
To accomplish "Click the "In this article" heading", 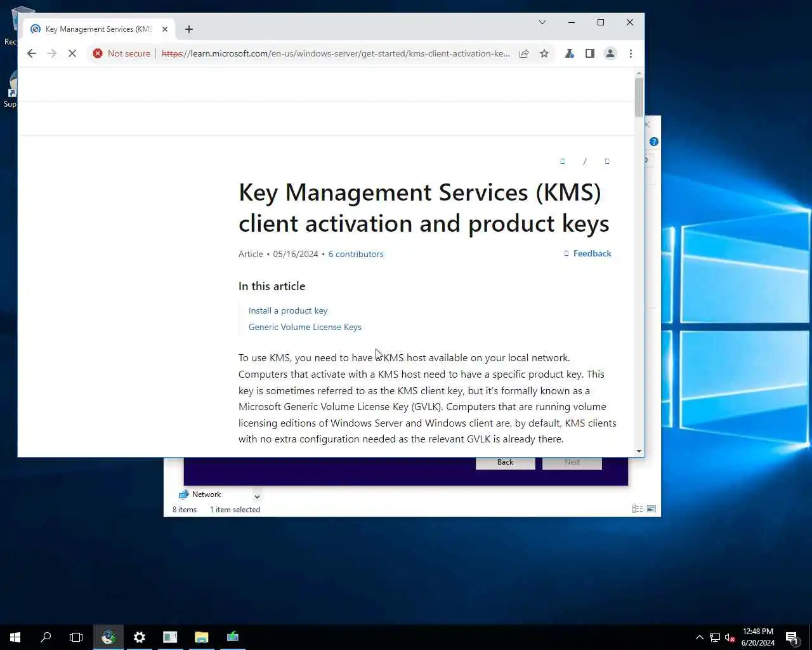I will coord(272,286).
